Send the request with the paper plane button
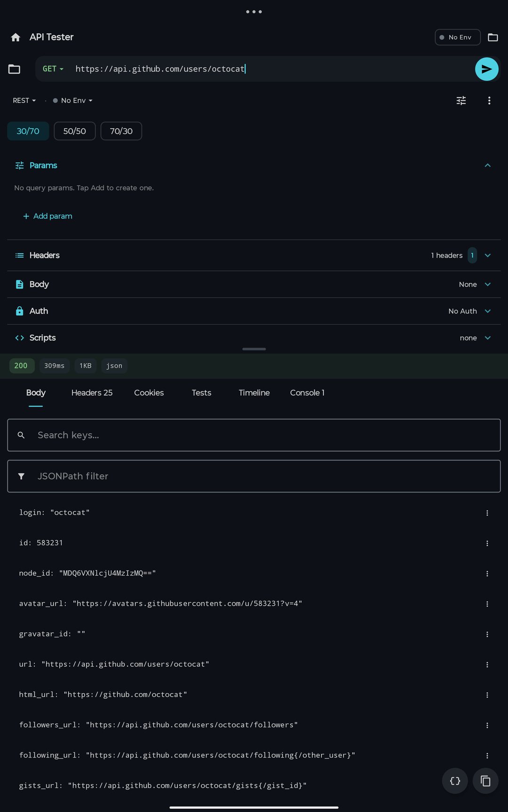The width and height of the screenshot is (508, 812). pos(487,69)
